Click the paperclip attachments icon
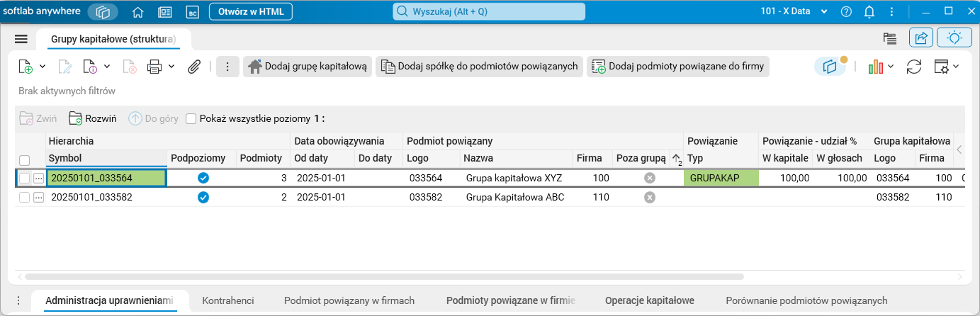Viewport: 980px width, 316px height. [194, 67]
